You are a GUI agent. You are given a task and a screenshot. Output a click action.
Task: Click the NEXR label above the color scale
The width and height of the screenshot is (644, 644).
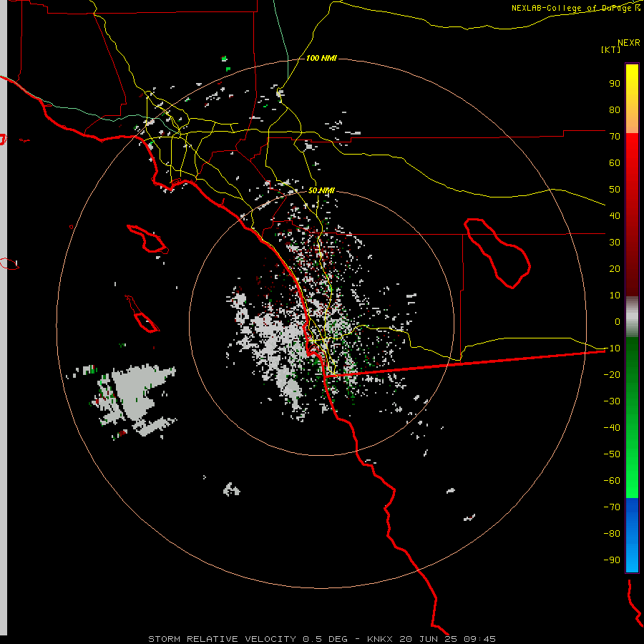pyautogui.click(x=629, y=43)
